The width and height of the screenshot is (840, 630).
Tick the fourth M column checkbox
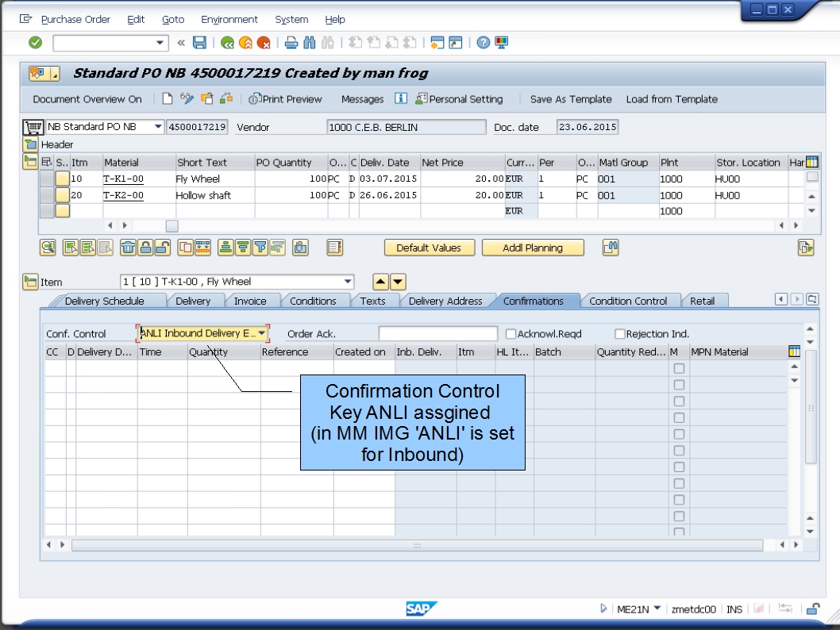tap(679, 417)
